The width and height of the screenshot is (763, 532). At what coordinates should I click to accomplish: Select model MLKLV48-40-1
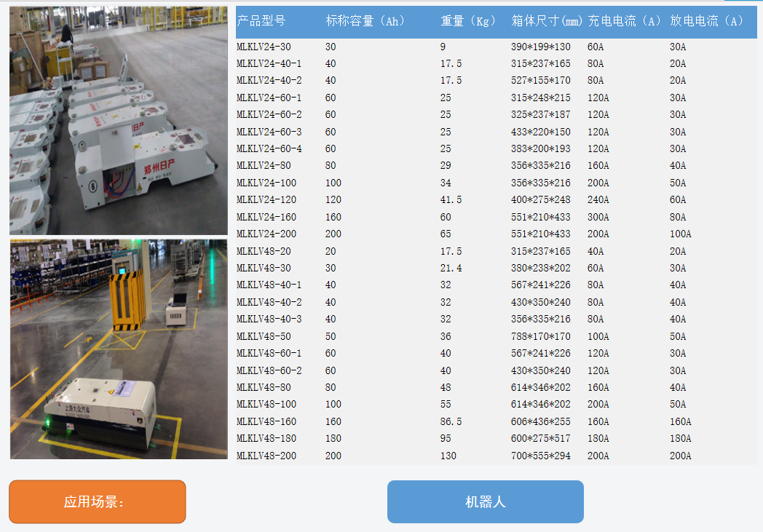(x=269, y=285)
